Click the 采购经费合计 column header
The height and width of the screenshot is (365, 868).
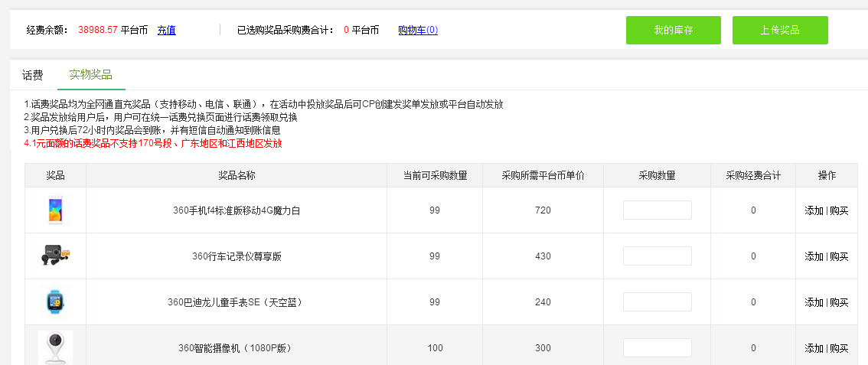pyautogui.click(x=753, y=176)
